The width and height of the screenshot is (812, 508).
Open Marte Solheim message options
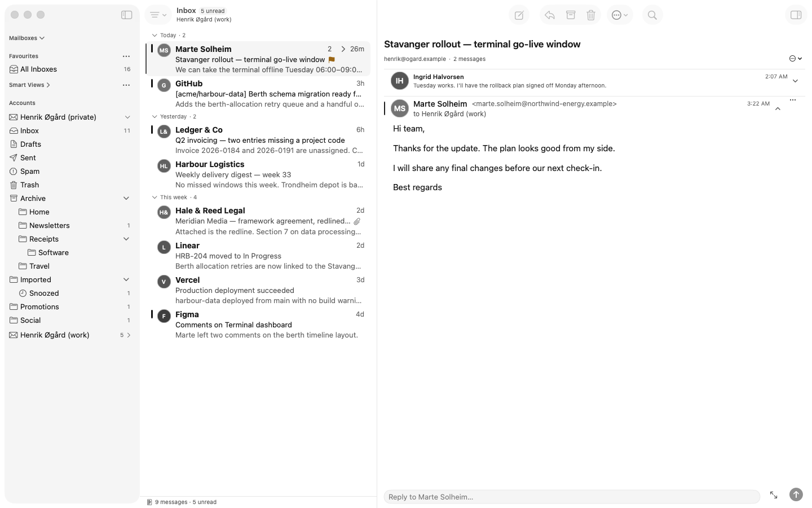click(793, 100)
